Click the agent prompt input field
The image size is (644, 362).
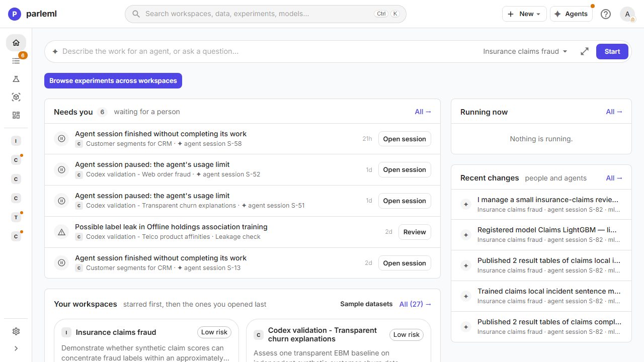[268, 51]
